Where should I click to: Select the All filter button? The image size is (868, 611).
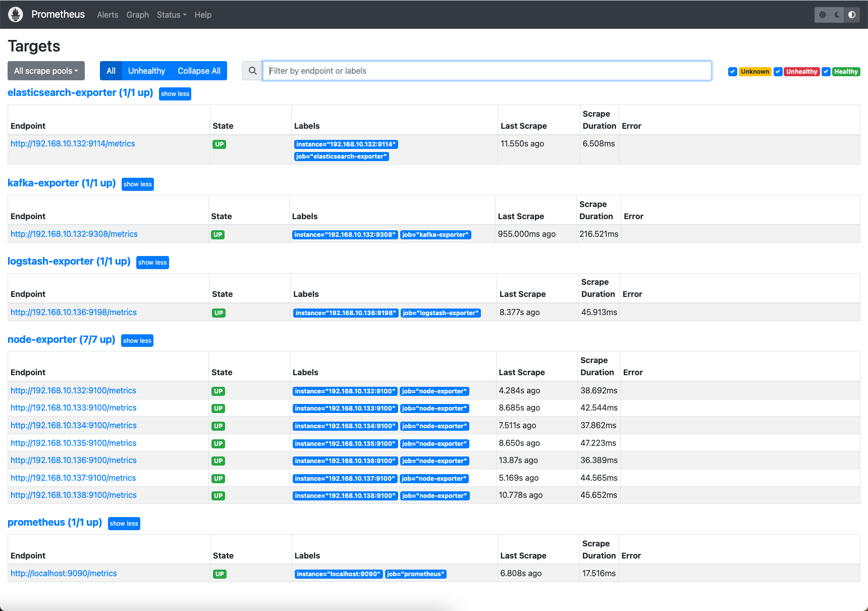tap(111, 71)
